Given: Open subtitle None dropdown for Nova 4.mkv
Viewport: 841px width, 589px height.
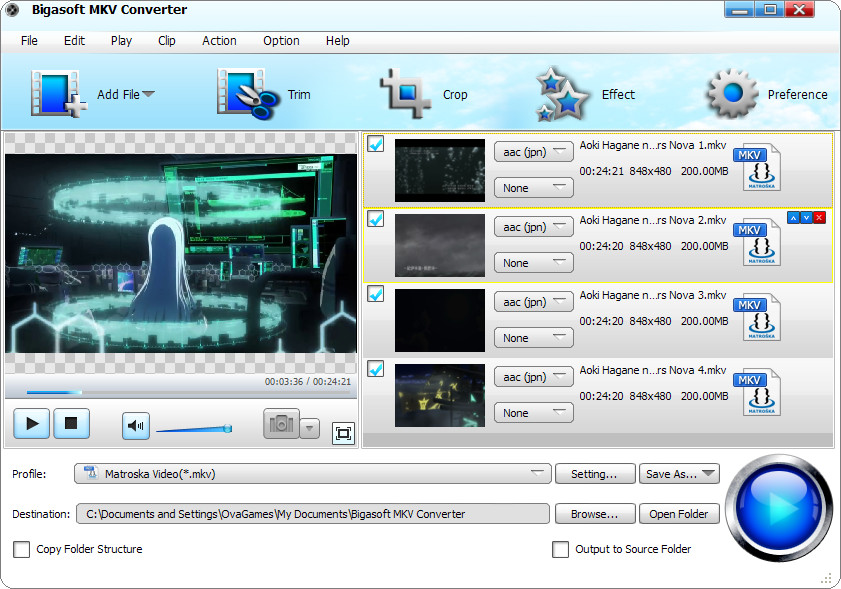Looking at the screenshot, I should tap(534, 414).
